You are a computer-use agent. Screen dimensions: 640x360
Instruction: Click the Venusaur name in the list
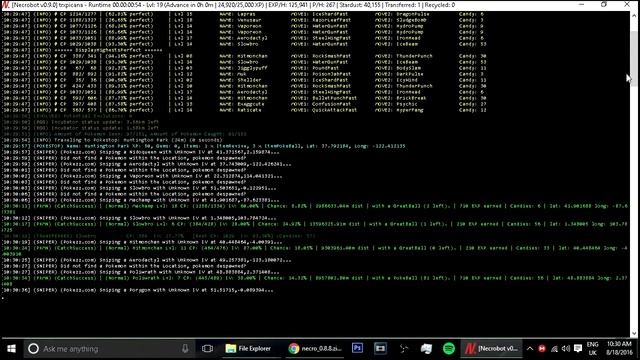coord(249,20)
